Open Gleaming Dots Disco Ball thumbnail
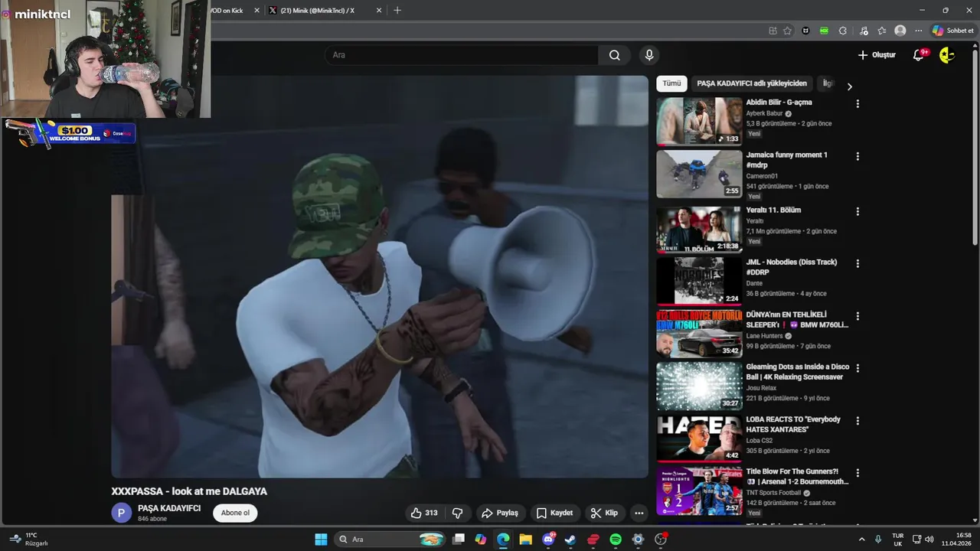The height and width of the screenshot is (551, 980). click(x=699, y=386)
